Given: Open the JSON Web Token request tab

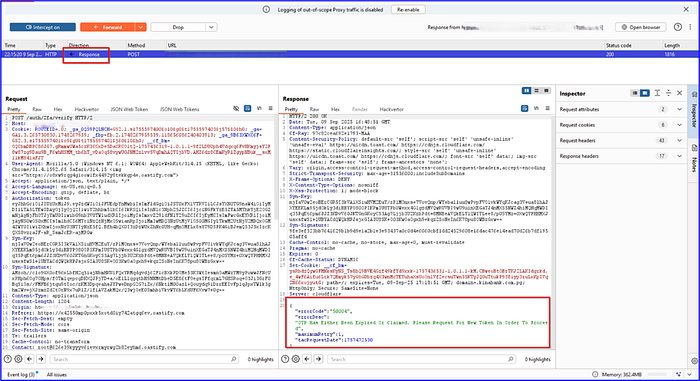Looking at the screenshot, I should [129, 109].
